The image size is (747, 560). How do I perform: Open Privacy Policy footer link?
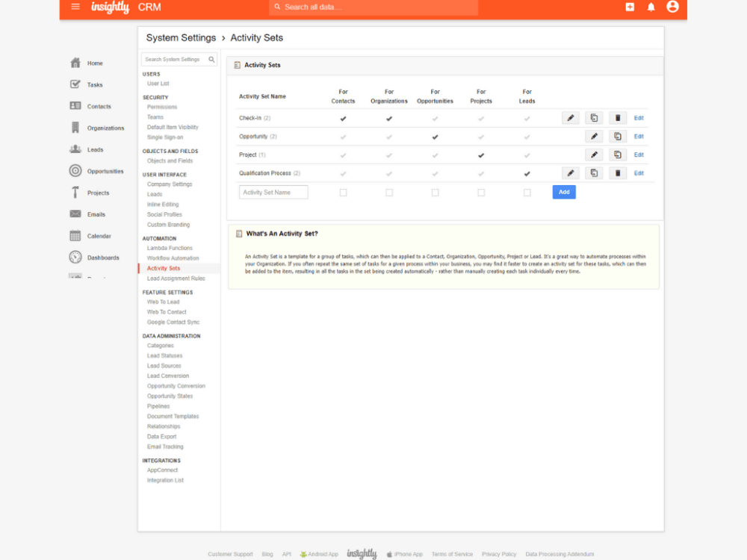click(499, 554)
